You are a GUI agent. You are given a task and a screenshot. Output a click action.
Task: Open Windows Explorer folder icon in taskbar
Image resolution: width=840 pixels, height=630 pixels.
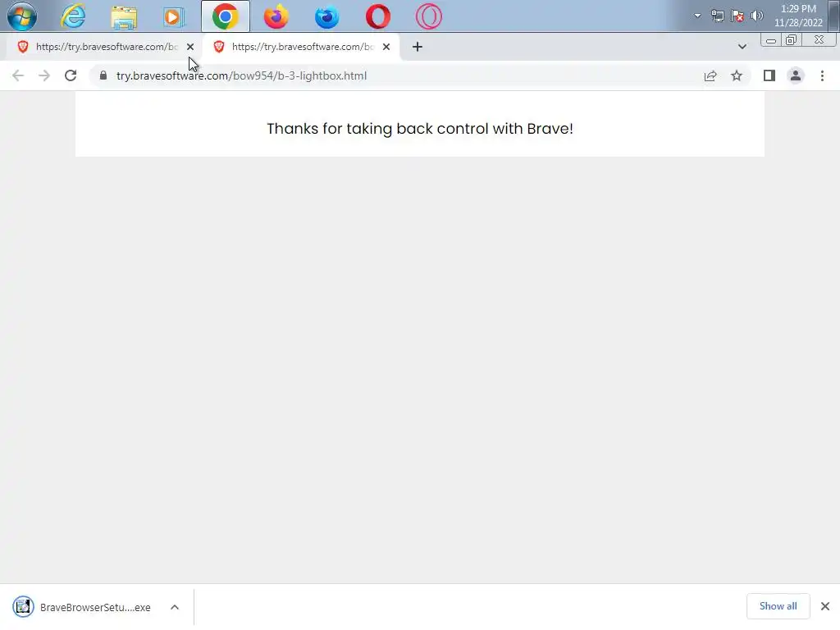(124, 16)
